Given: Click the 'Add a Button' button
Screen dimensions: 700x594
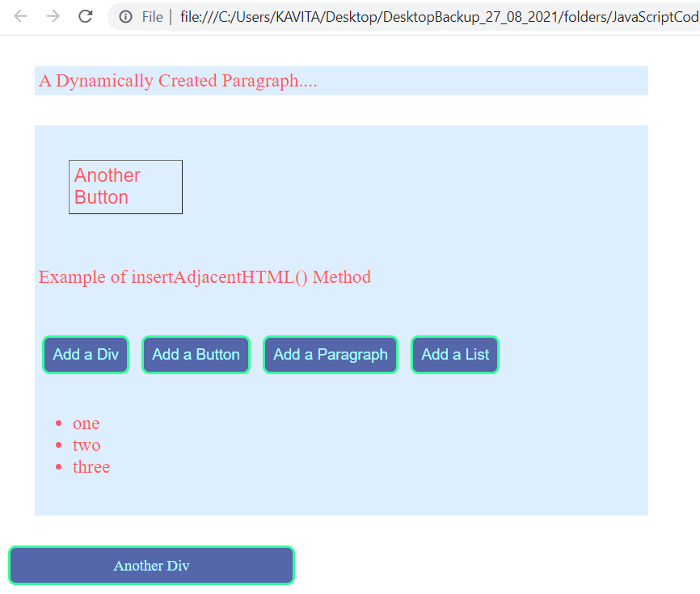Looking at the screenshot, I should 196,355.
